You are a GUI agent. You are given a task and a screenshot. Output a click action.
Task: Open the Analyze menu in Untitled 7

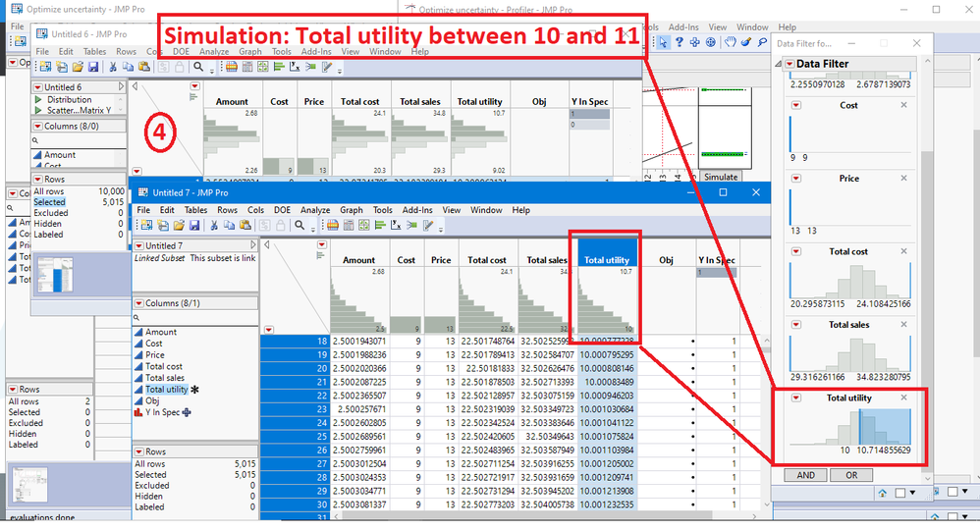point(315,210)
